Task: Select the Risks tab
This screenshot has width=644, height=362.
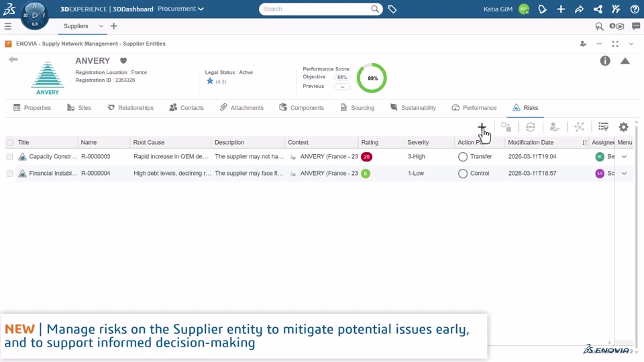Action: coord(525,107)
